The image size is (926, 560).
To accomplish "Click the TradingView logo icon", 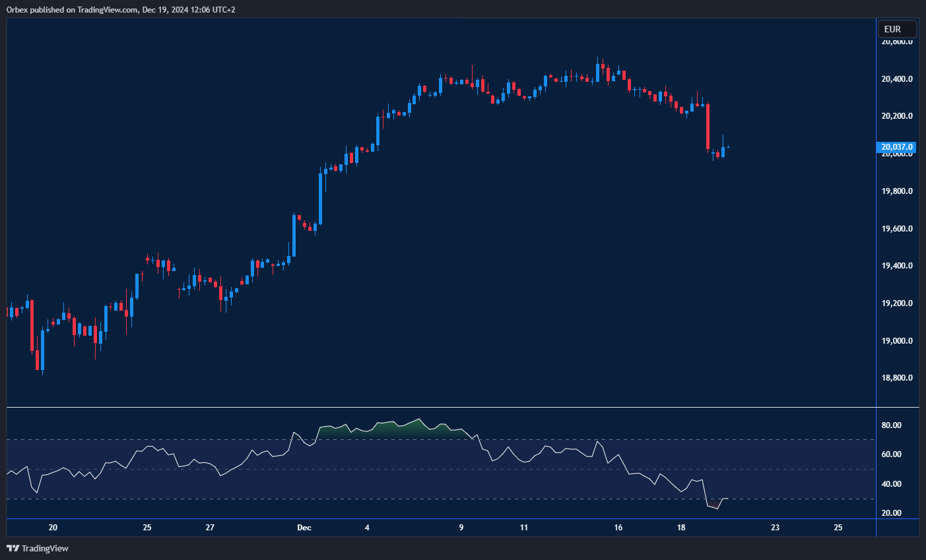I will click(x=13, y=548).
